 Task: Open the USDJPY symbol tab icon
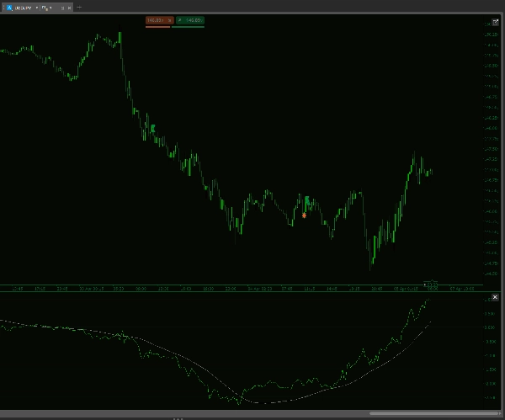pos(9,8)
